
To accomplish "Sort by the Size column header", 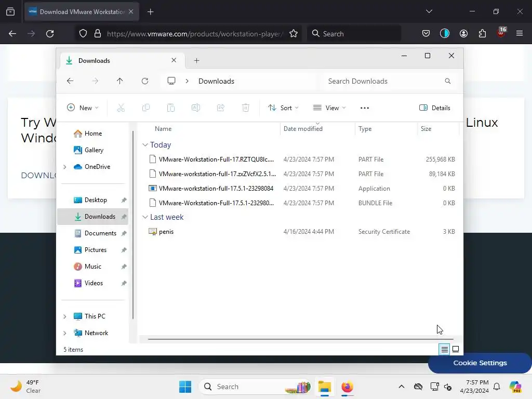I will (x=426, y=129).
